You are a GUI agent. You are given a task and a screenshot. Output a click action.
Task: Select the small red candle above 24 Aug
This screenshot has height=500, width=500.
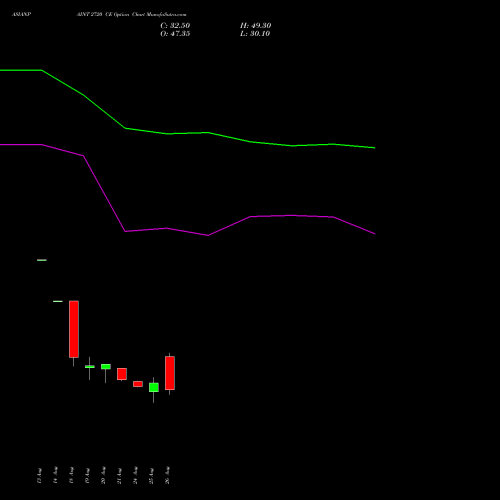click(x=138, y=384)
